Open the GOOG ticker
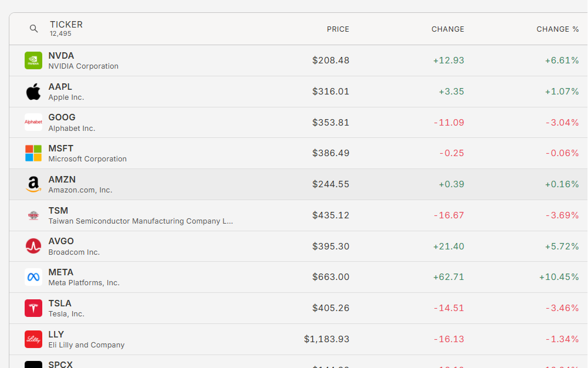The image size is (588, 368). click(62, 117)
